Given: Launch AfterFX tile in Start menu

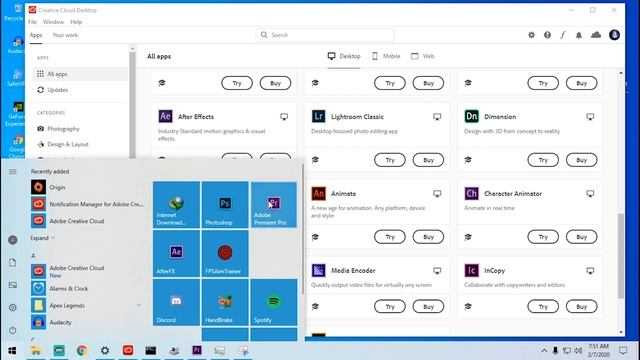Looking at the screenshot, I should [176, 253].
